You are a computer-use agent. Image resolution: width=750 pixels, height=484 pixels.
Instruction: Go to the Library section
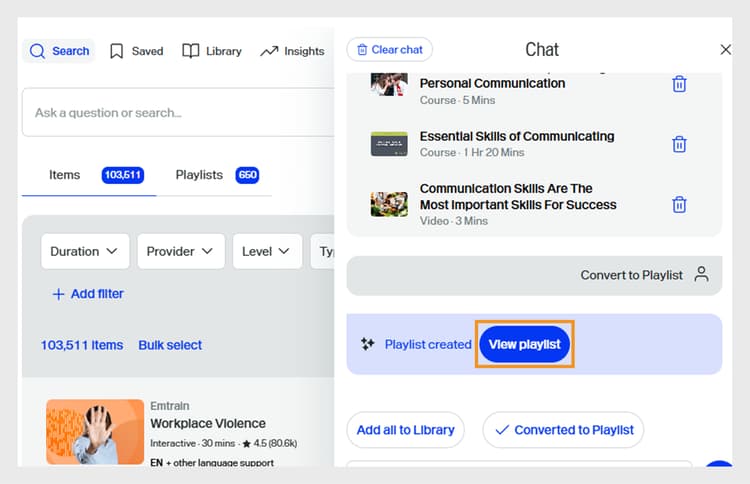pos(212,51)
